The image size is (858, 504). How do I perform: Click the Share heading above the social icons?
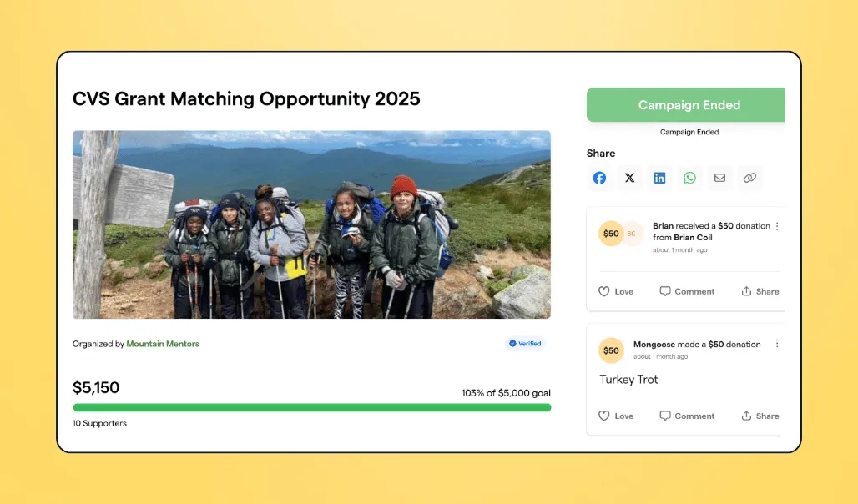[601, 154]
